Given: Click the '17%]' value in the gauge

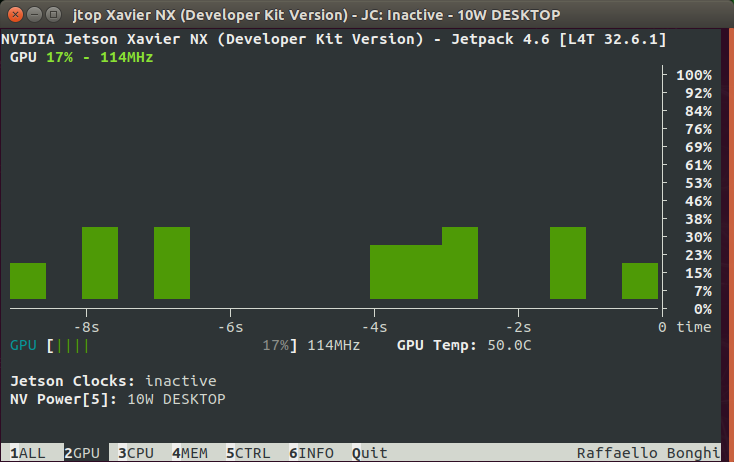Looking at the screenshot, I should coord(280,345).
